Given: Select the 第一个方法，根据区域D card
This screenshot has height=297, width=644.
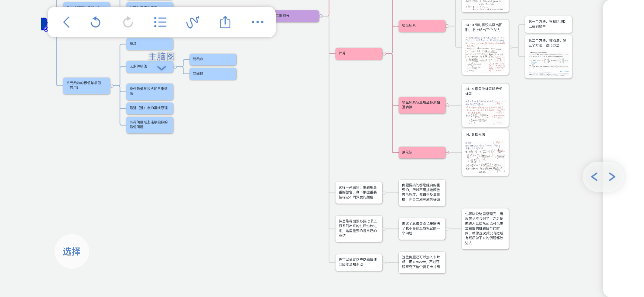Looking at the screenshot, I should point(548,24).
